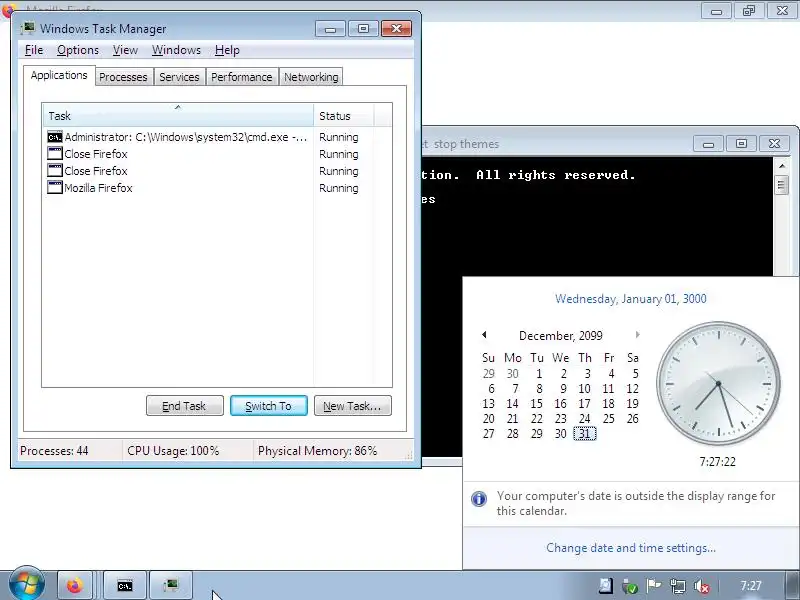
Task: Go to the next month in calendar
Action: [x=637, y=335]
